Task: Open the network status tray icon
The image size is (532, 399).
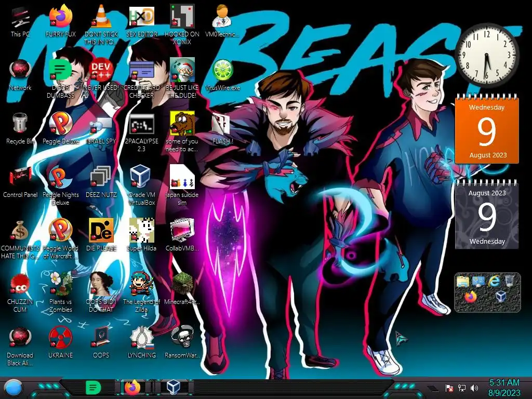Action: [x=462, y=388]
